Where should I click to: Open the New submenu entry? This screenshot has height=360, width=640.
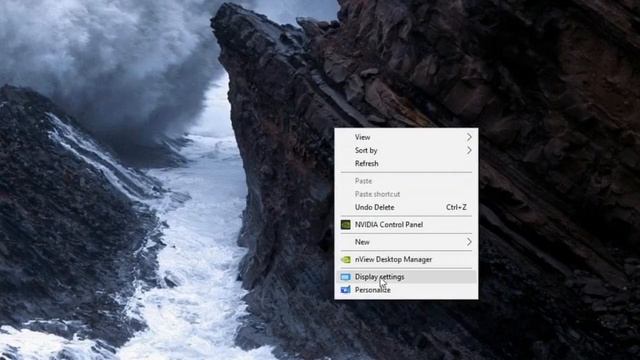point(406,242)
